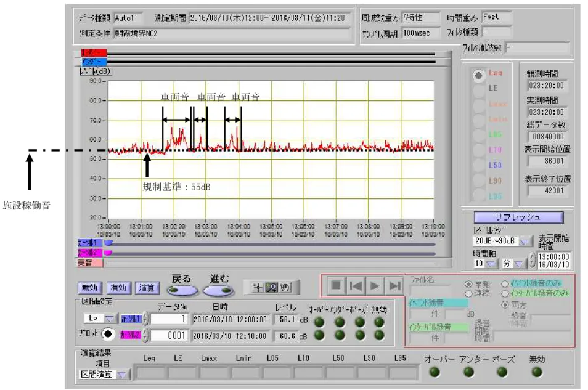Select the 連続 playback radio button
This screenshot has height=390, width=588.
pos(468,293)
